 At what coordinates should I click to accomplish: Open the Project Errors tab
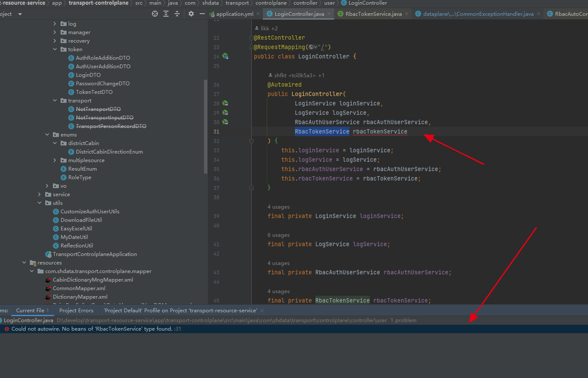[76, 310]
